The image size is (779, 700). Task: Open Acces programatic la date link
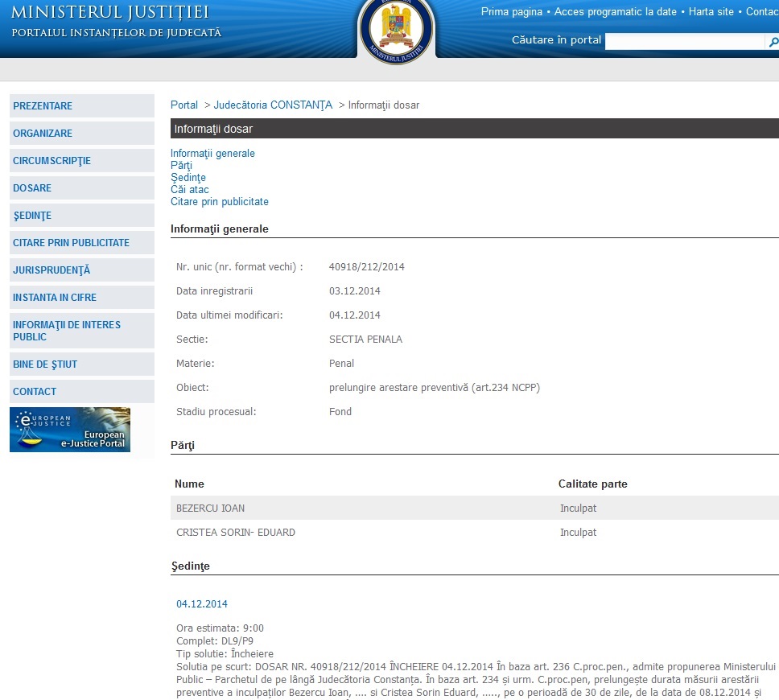pos(615,12)
